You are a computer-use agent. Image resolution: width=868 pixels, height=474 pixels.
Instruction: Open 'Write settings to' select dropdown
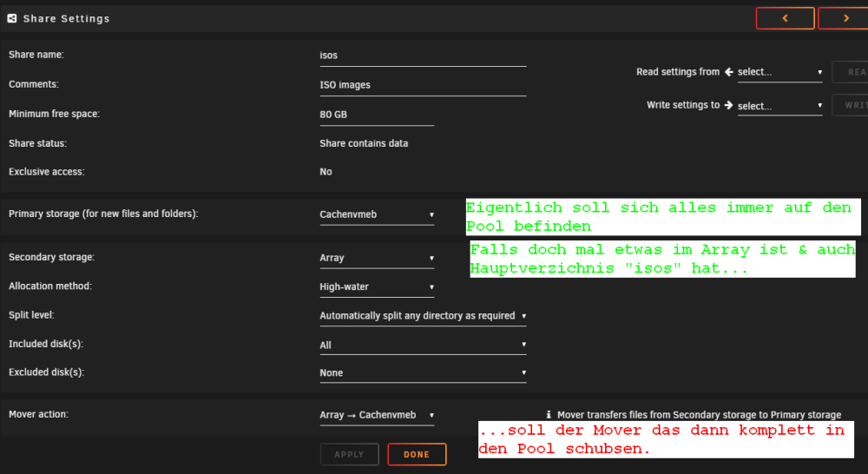coord(779,106)
